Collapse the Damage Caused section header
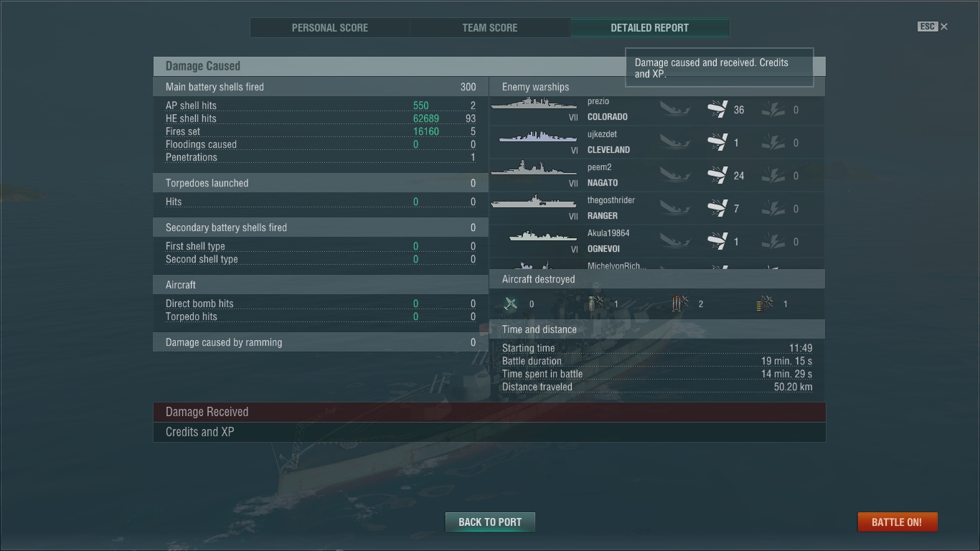The width and height of the screenshot is (980, 551). pyautogui.click(x=489, y=66)
